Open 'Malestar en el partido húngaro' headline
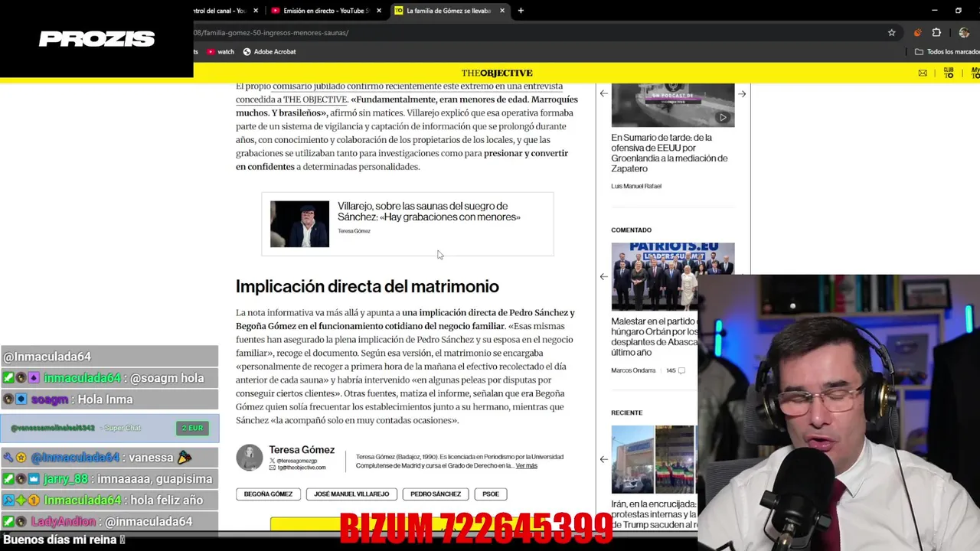 tap(653, 337)
